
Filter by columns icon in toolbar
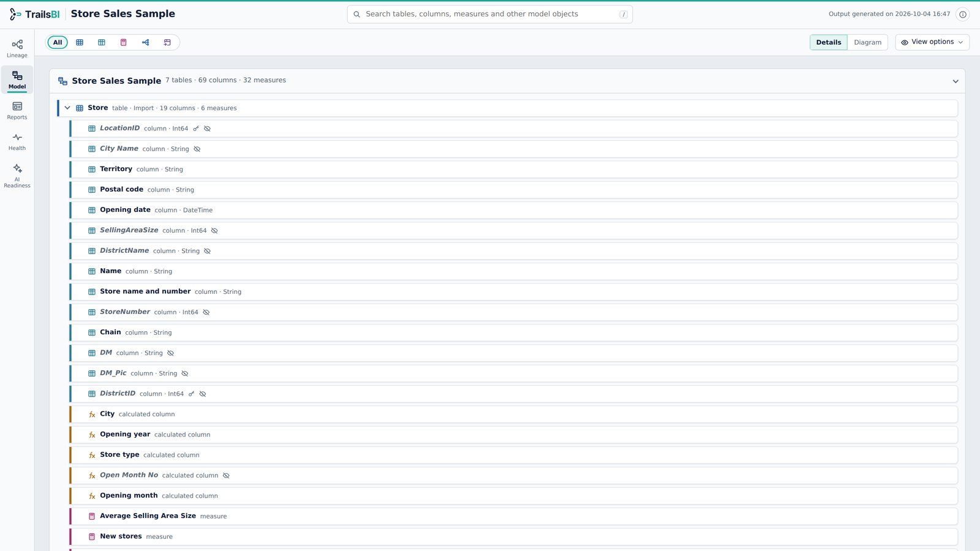102,42
